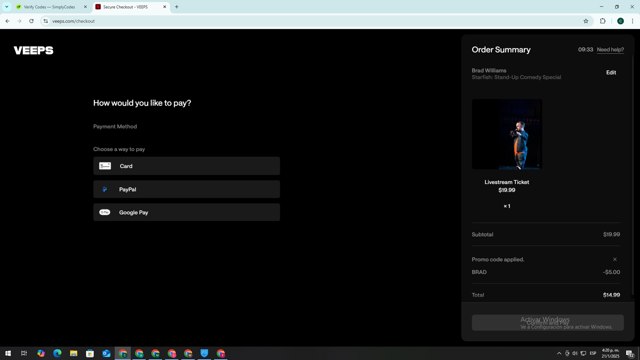Screen dimensions: 640x360
Task: Open the taskbar clock and date
Action: point(610,353)
